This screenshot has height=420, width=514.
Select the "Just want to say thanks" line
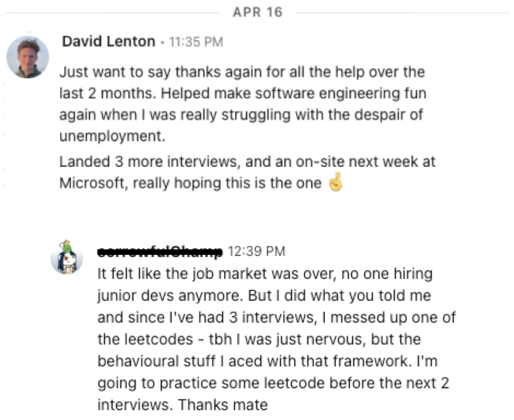242,72
